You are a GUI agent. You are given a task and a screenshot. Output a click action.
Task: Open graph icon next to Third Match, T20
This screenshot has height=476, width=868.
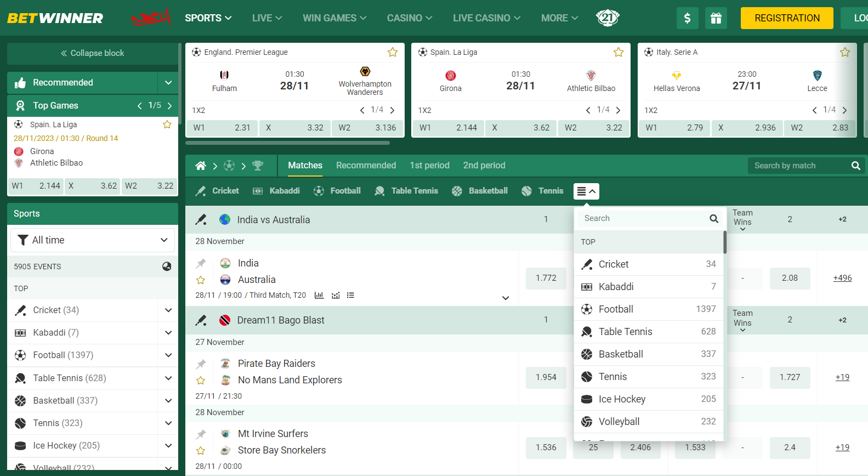[x=336, y=295]
